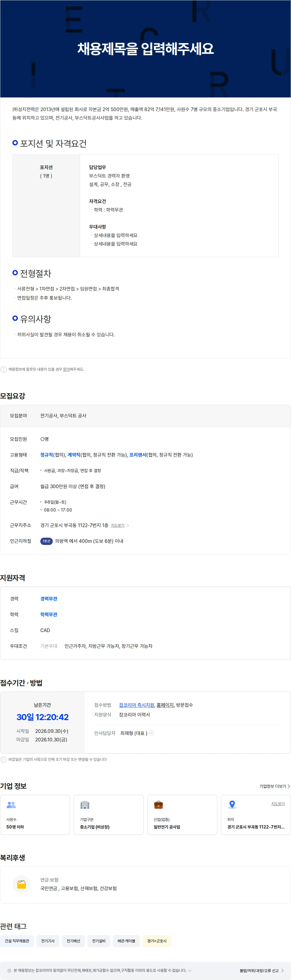This screenshot has height=980, width=291.
Task: Click the 사원수 50명 이하 card
Action: coord(35,815)
